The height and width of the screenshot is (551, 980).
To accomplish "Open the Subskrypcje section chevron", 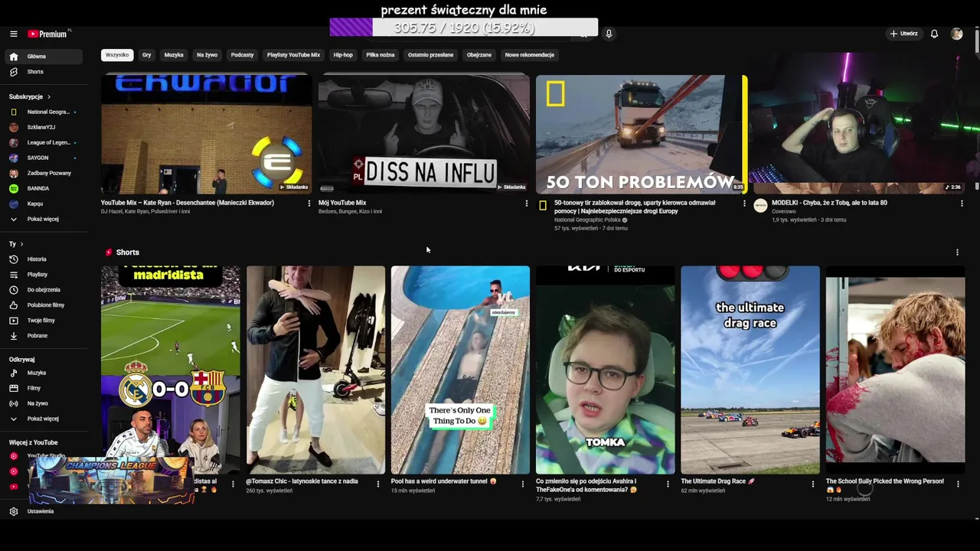I will (x=48, y=97).
